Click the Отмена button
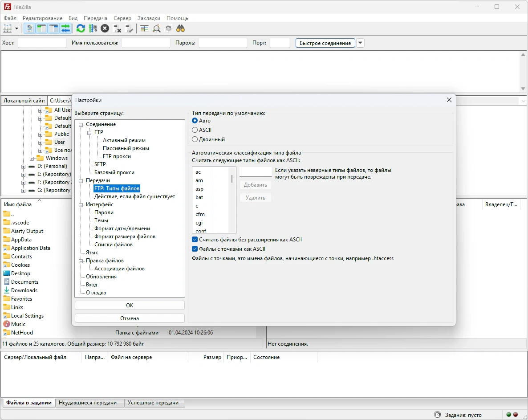 click(x=130, y=318)
